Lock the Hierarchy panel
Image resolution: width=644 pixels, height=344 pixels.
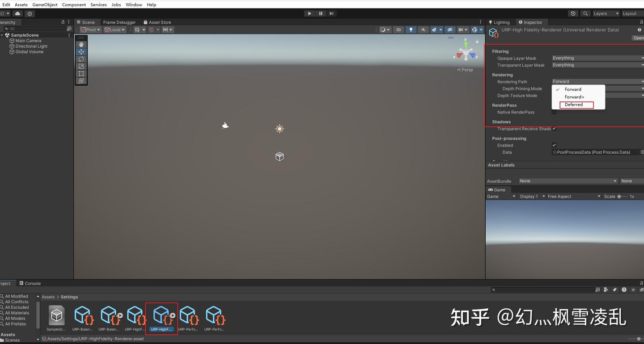63,22
